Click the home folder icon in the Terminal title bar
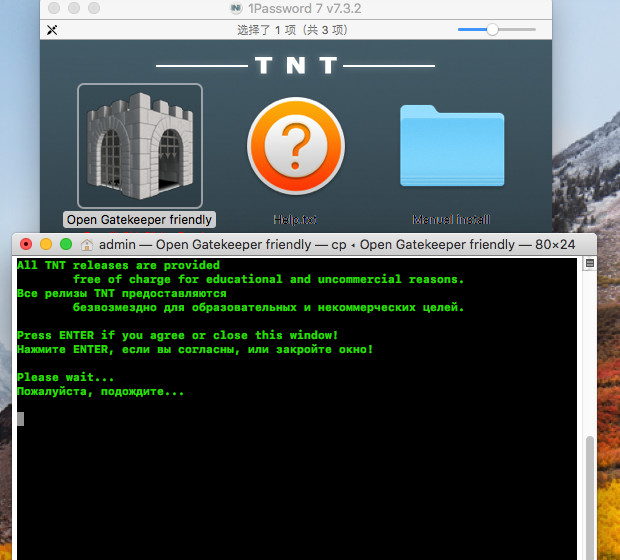620x560 pixels. (x=87, y=245)
